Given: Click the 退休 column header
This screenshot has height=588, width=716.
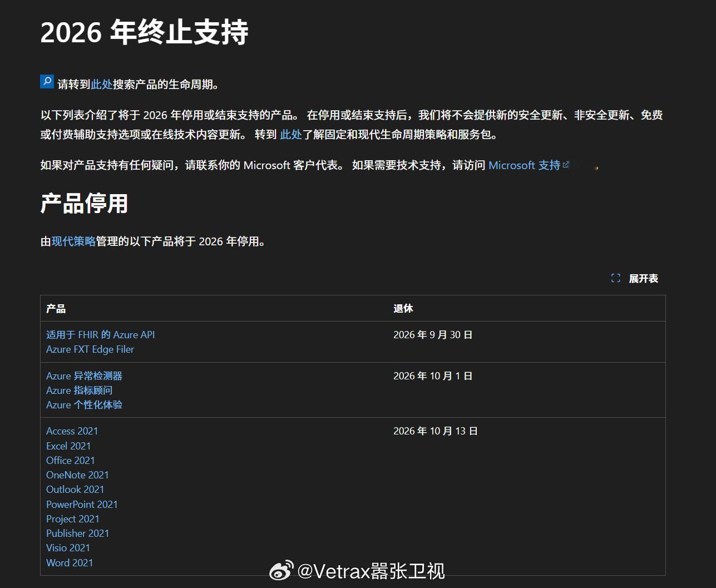Looking at the screenshot, I should coord(403,309).
